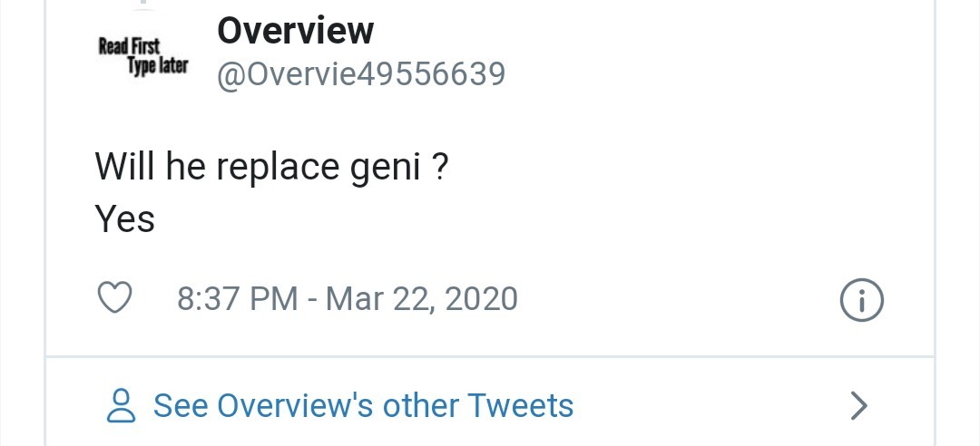
Task: Click the word "geni" in the tweet
Action: [x=387, y=168]
